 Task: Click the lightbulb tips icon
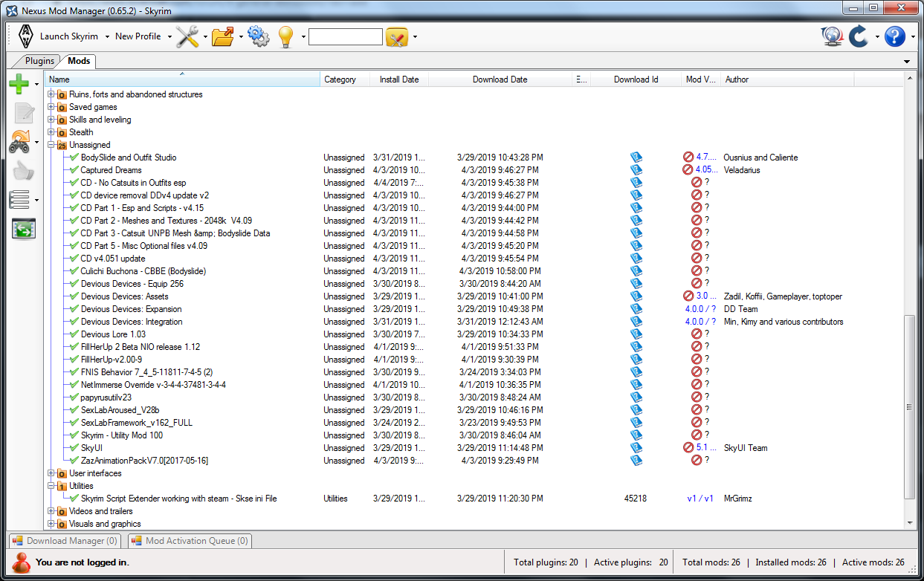(x=286, y=36)
